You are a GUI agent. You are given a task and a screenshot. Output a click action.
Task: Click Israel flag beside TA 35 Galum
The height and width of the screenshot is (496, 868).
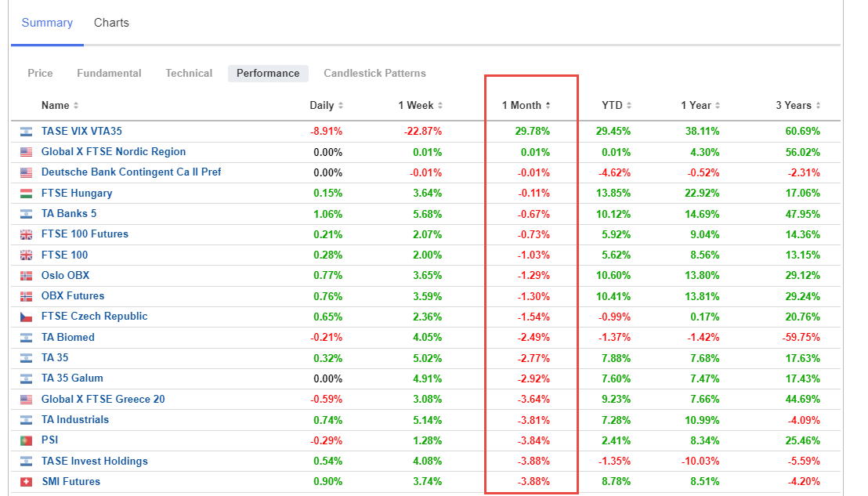coord(26,379)
